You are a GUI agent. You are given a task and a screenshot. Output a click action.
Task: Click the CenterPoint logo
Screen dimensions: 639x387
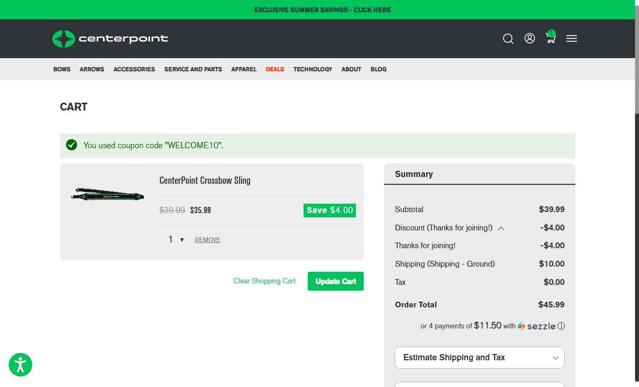click(110, 39)
